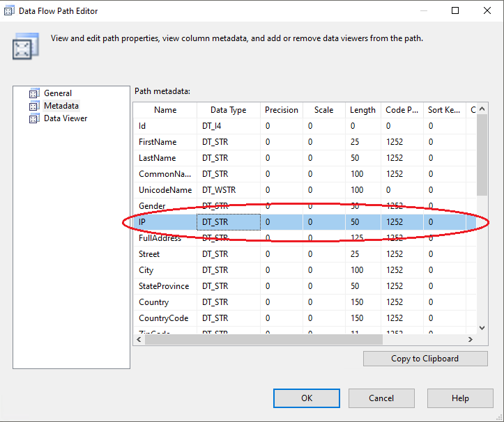Click the path editor header icon
This screenshot has width=504, height=422.
[22, 47]
